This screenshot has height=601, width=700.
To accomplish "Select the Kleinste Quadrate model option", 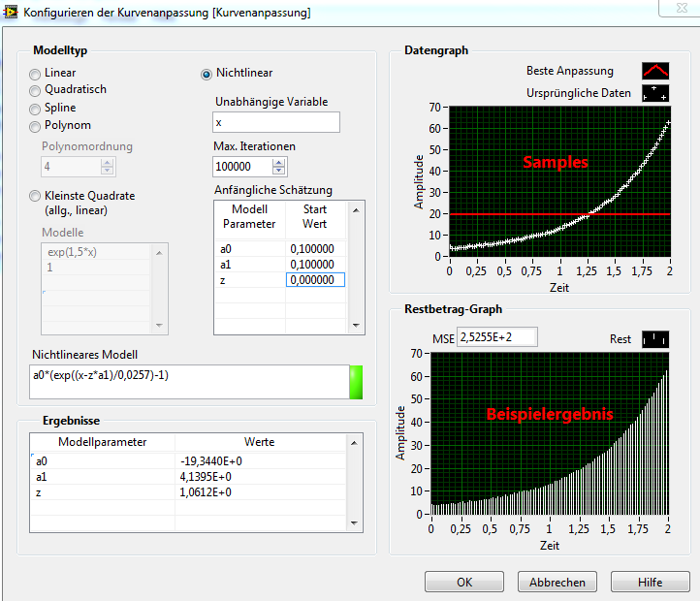I will pyautogui.click(x=35, y=196).
